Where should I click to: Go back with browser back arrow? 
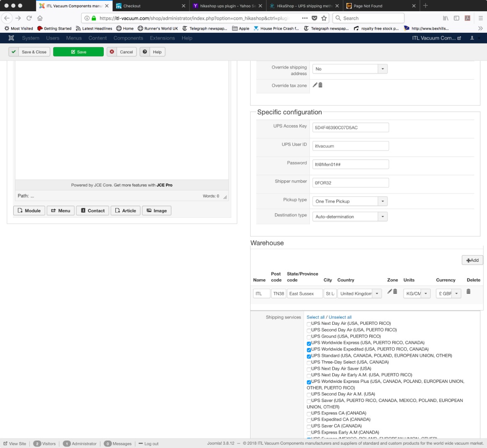coord(7,18)
